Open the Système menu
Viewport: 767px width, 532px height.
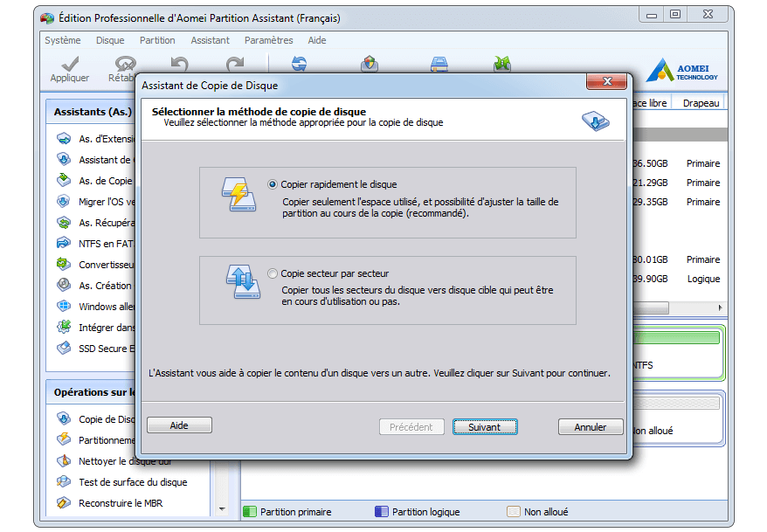pyautogui.click(x=63, y=40)
